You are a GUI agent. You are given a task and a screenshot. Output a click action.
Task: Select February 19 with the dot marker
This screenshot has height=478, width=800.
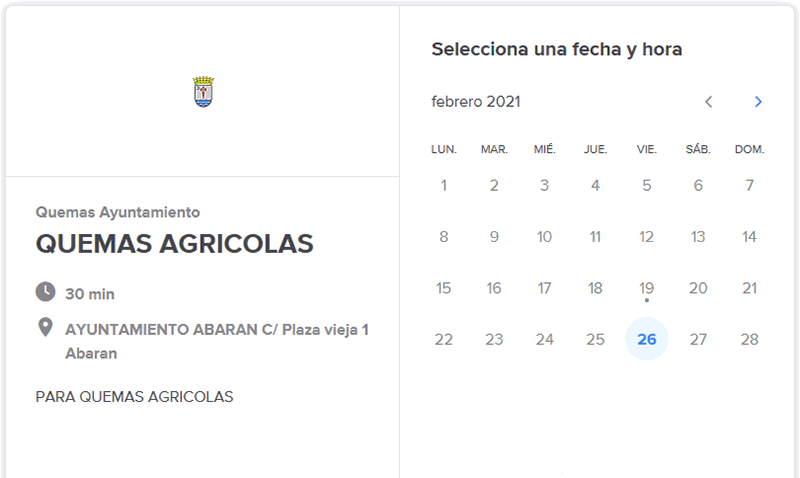pyautogui.click(x=646, y=288)
